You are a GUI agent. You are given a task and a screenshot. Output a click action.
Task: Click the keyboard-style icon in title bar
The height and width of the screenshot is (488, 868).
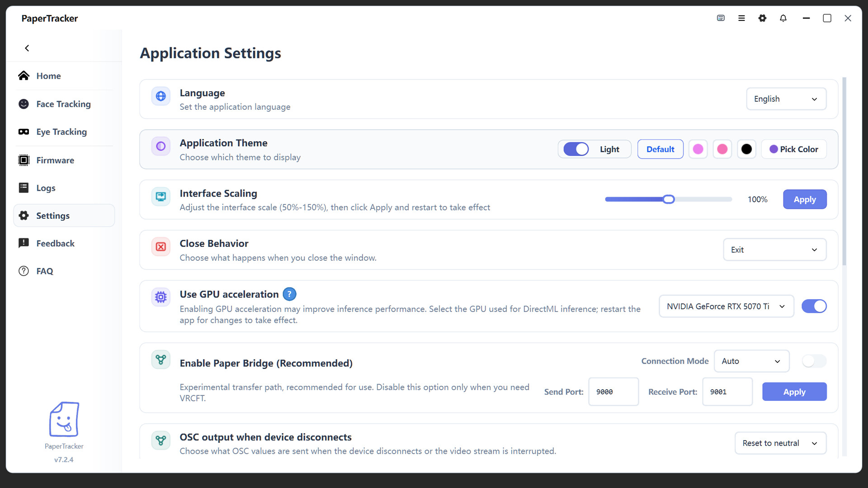(x=721, y=18)
